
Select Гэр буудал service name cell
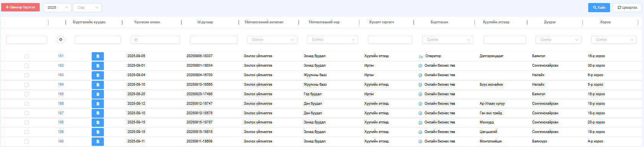click(312, 94)
